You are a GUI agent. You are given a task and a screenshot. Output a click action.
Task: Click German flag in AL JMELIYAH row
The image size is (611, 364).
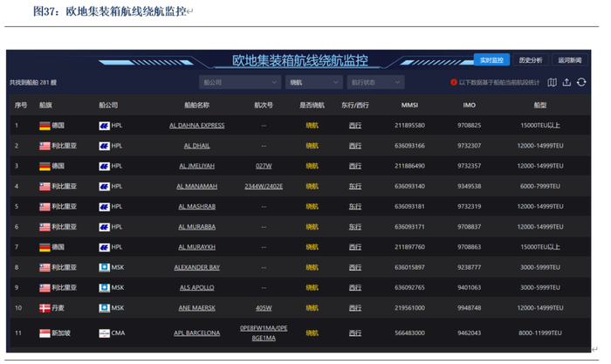[45, 166]
